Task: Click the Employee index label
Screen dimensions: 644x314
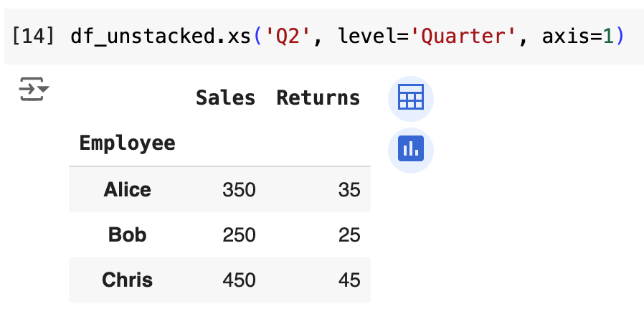Action: (x=127, y=143)
